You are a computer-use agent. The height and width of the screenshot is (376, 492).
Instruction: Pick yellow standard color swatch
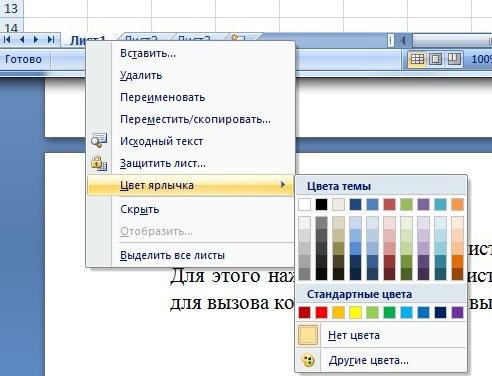pos(355,313)
